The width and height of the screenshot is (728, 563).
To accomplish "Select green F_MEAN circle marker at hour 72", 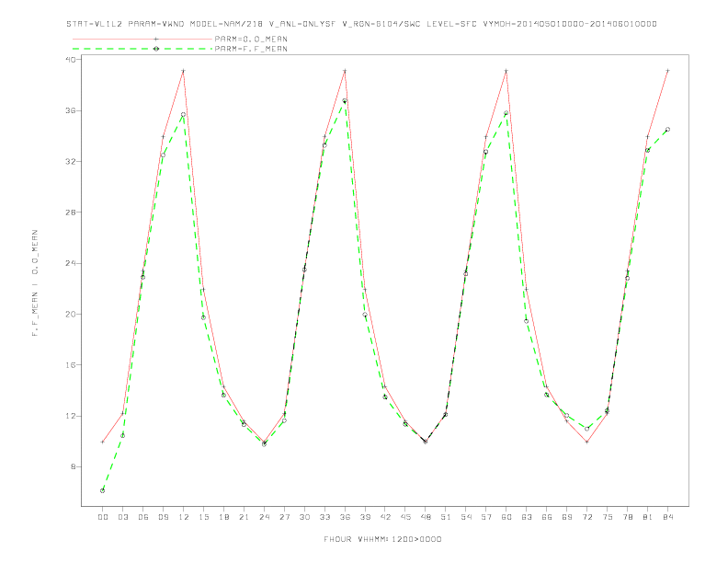I will (x=587, y=429).
